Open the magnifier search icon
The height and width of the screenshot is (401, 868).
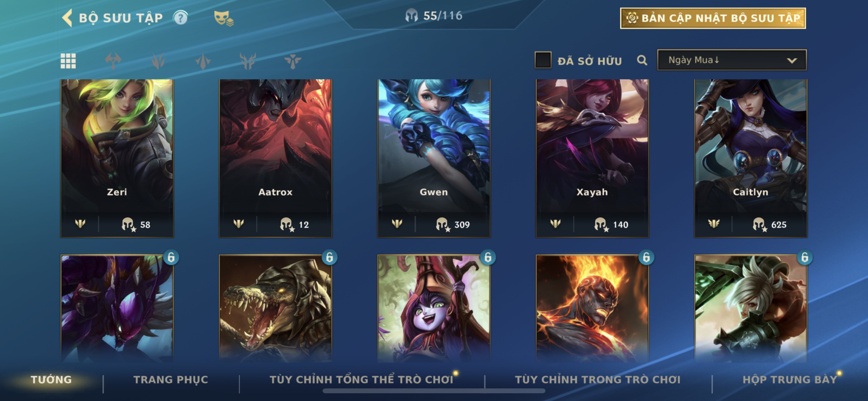(642, 60)
